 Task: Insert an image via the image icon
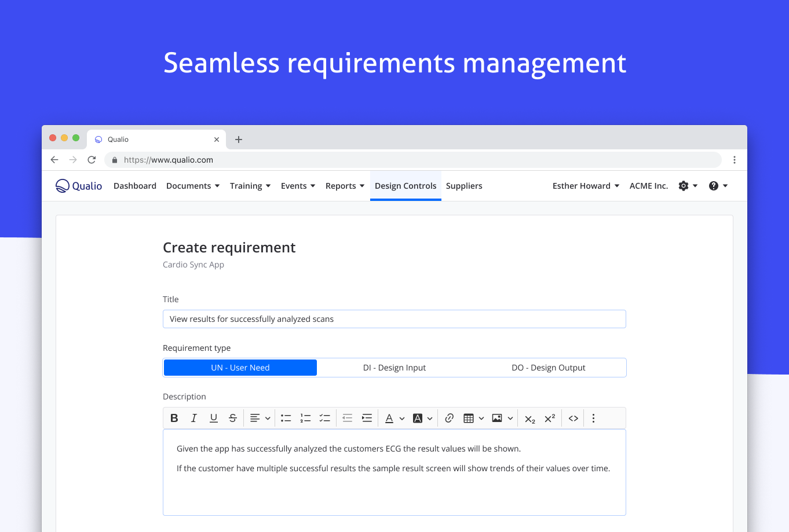[497, 418]
